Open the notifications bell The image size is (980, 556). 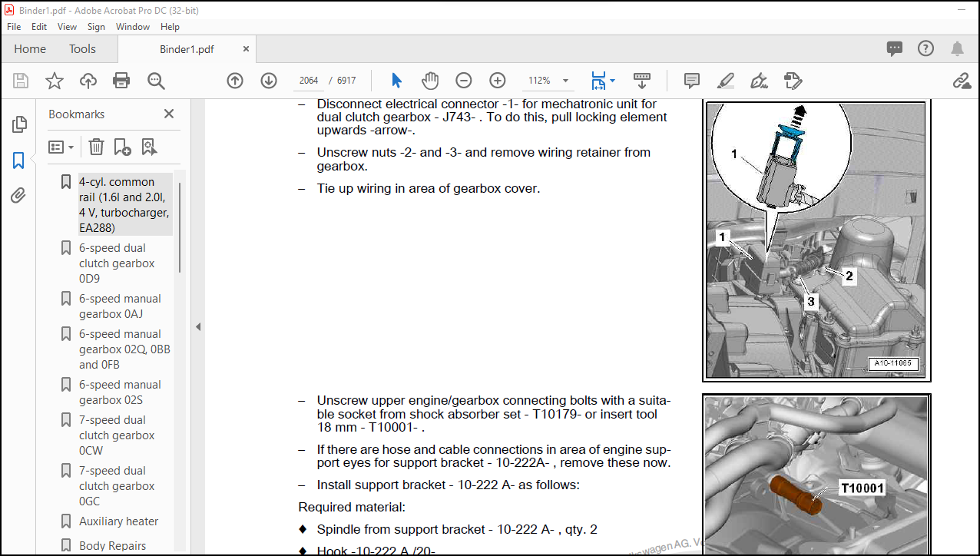pyautogui.click(x=957, y=49)
